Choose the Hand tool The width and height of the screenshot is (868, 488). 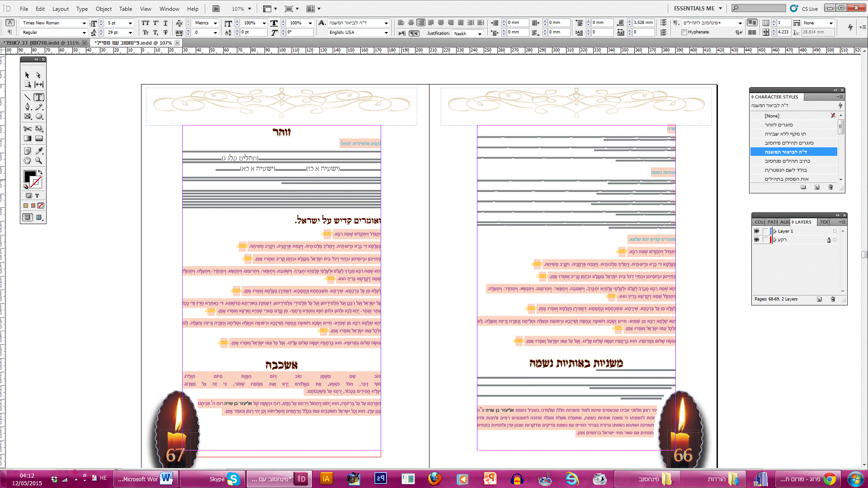click(28, 160)
